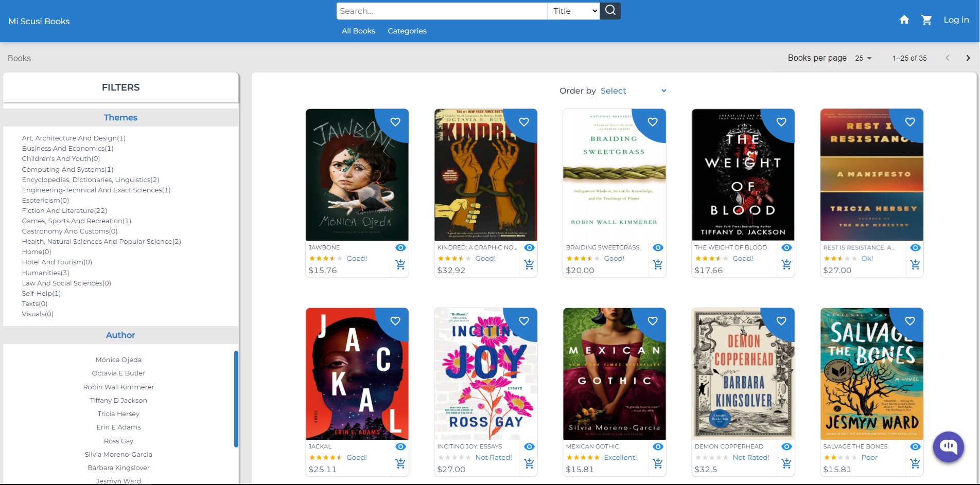Screen dimensions: 980x485
Task: Add Kindred graphic novel to cart
Action: [x=529, y=264]
